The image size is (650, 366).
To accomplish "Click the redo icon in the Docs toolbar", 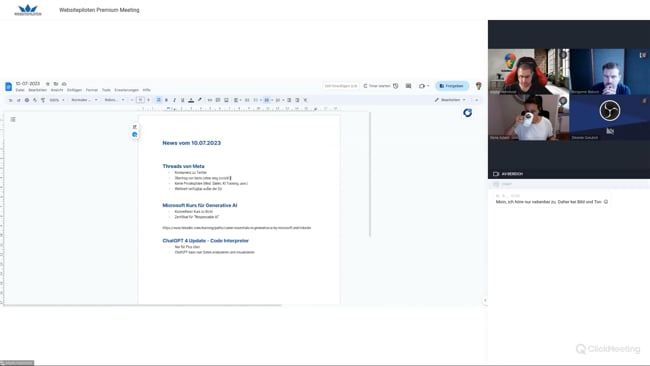I will [19, 100].
